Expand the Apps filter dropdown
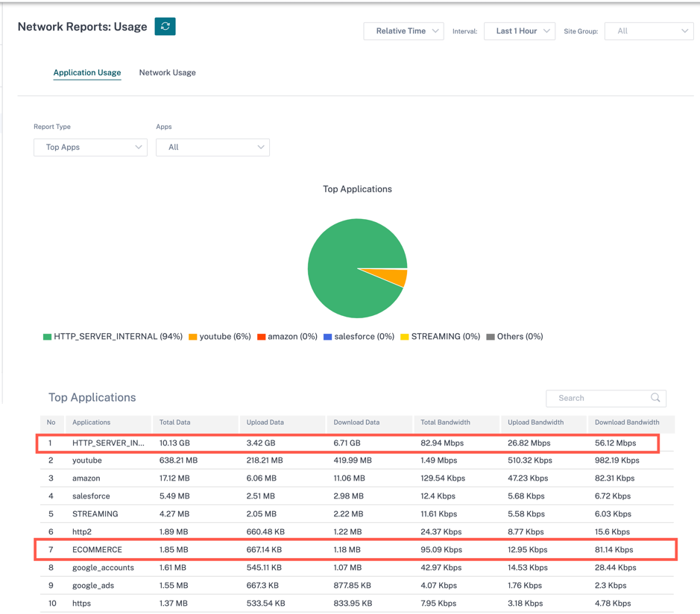 click(x=212, y=148)
